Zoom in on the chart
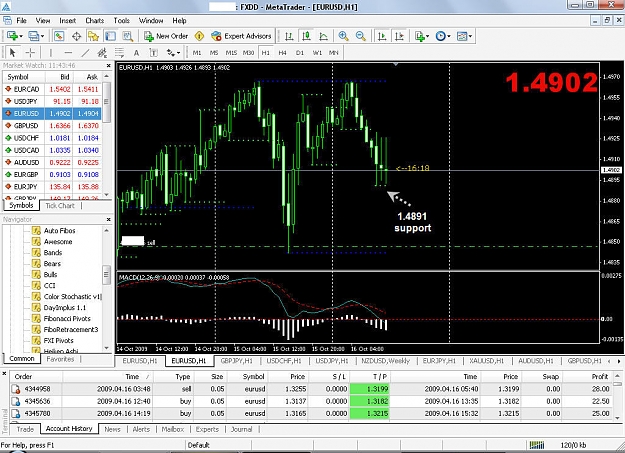 click(x=343, y=36)
